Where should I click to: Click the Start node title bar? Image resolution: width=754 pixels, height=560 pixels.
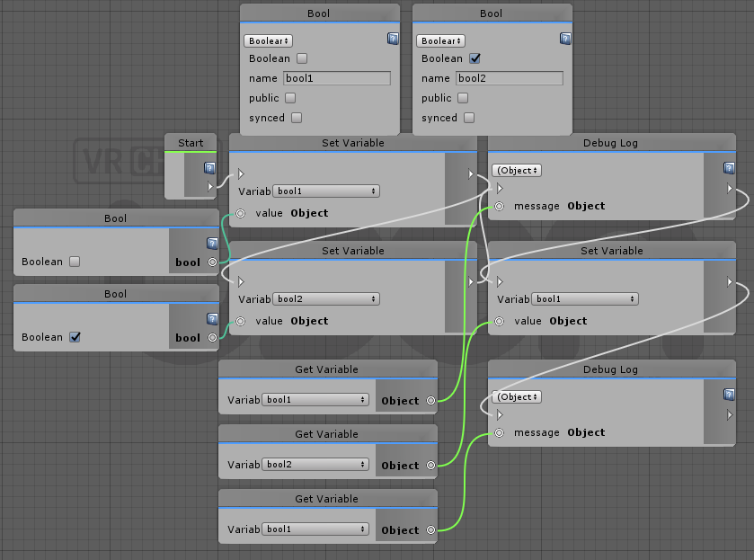(x=191, y=142)
